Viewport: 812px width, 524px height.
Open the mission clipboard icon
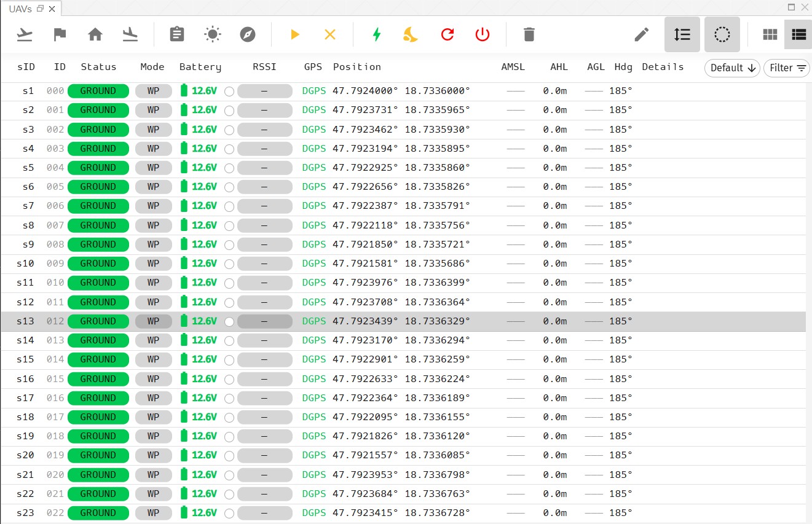tap(176, 34)
